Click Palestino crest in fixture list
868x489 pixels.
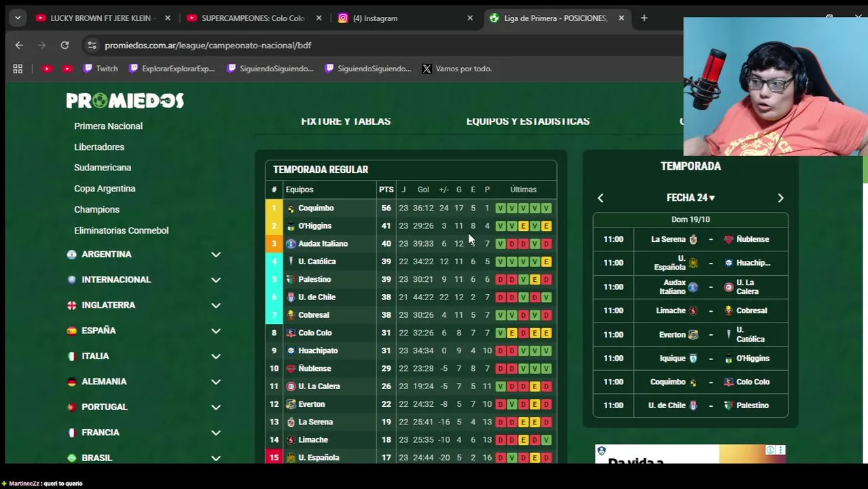point(729,405)
